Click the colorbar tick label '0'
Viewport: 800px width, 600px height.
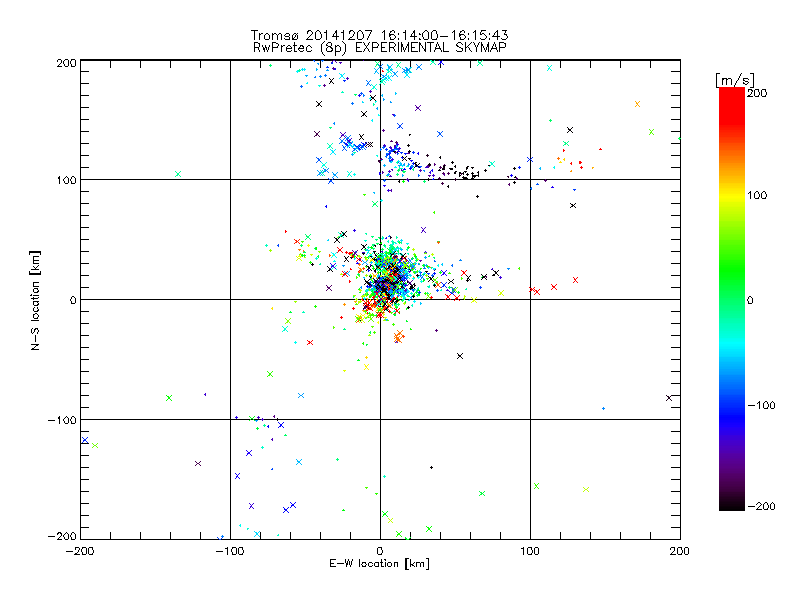pos(750,301)
